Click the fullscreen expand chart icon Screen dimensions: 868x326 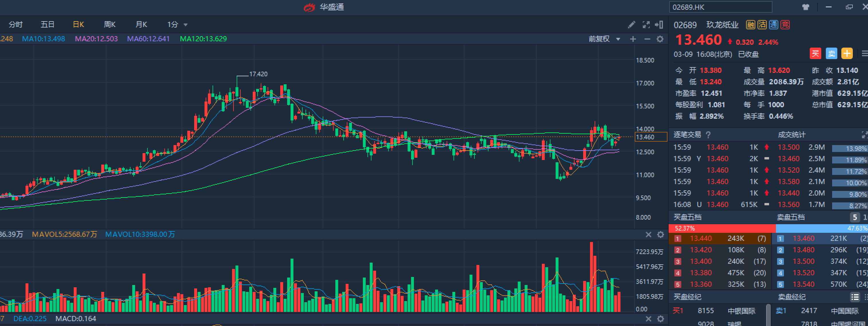[x=646, y=25]
